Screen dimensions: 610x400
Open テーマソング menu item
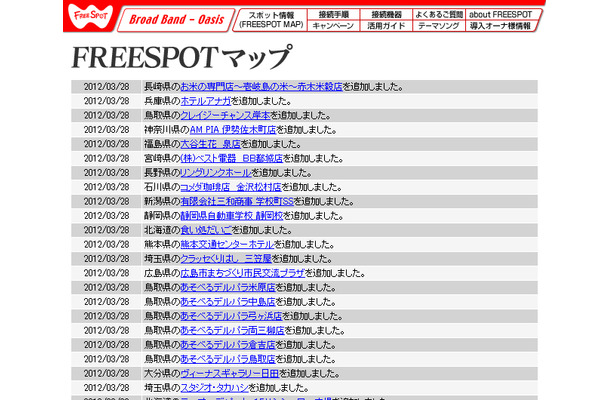click(438, 26)
